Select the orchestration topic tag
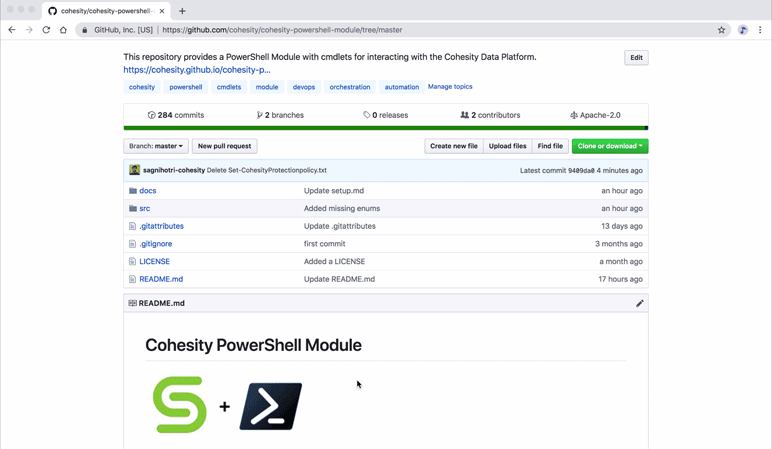This screenshot has height=449, width=772. 350,87
